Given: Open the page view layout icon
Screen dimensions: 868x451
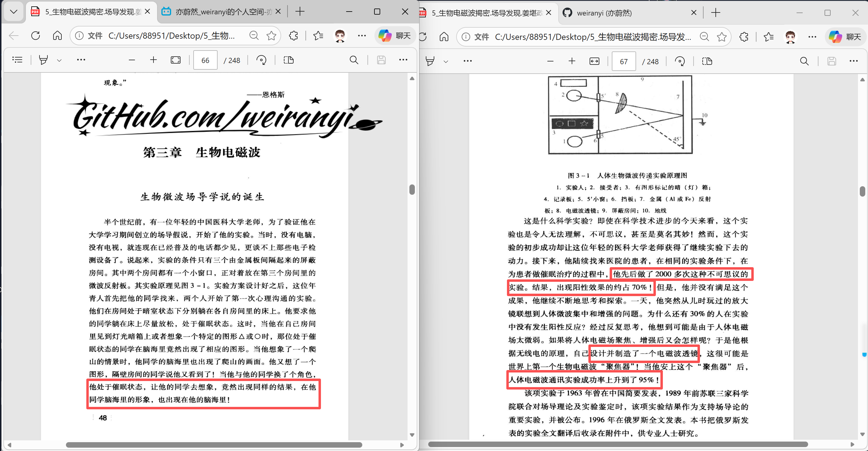Looking at the screenshot, I should tap(288, 60).
